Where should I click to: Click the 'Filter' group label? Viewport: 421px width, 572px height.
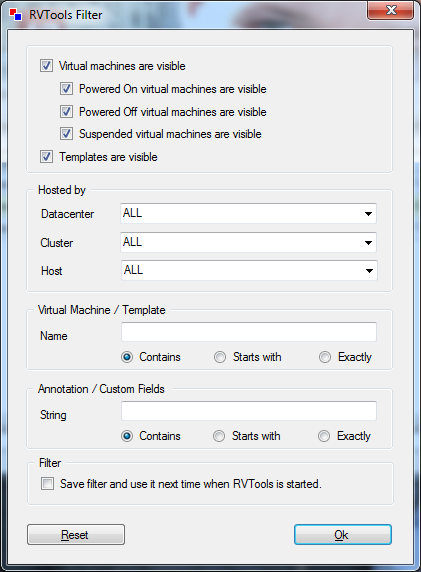50,463
